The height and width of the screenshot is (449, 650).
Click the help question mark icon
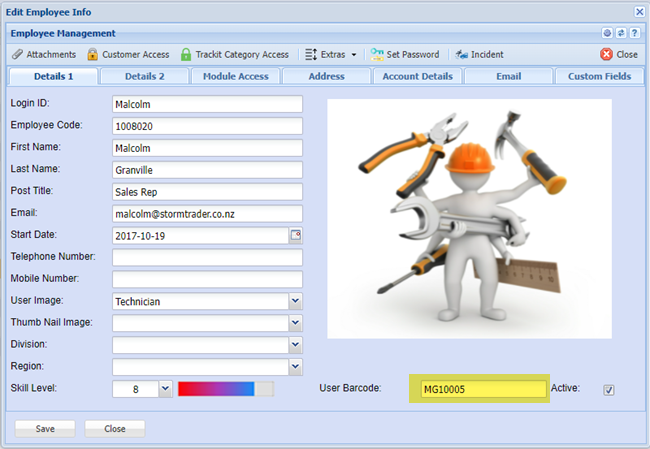tap(635, 33)
